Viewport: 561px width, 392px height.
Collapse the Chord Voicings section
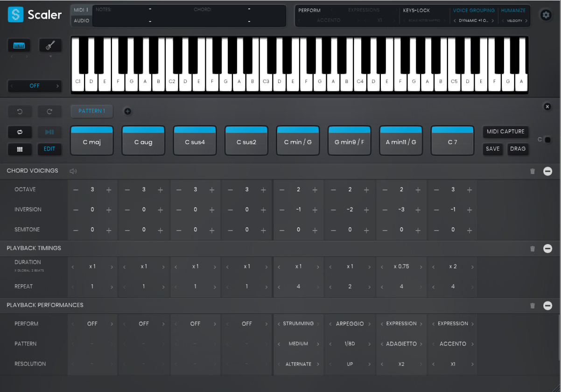click(548, 171)
